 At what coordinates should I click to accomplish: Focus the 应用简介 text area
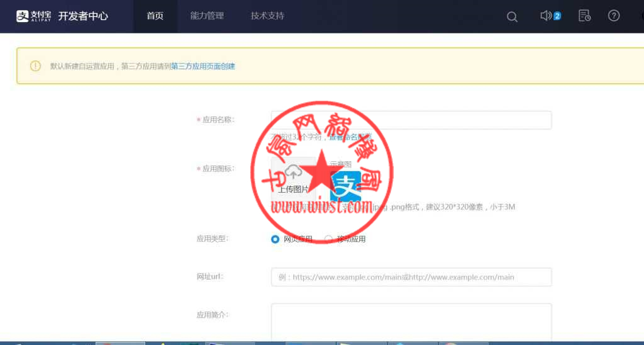point(411,322)
